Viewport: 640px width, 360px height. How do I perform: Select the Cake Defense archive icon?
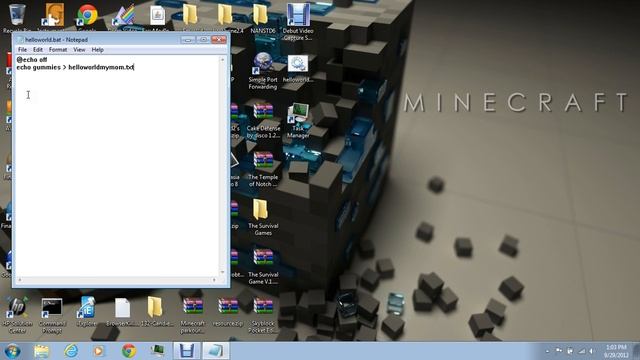[263, 119]
